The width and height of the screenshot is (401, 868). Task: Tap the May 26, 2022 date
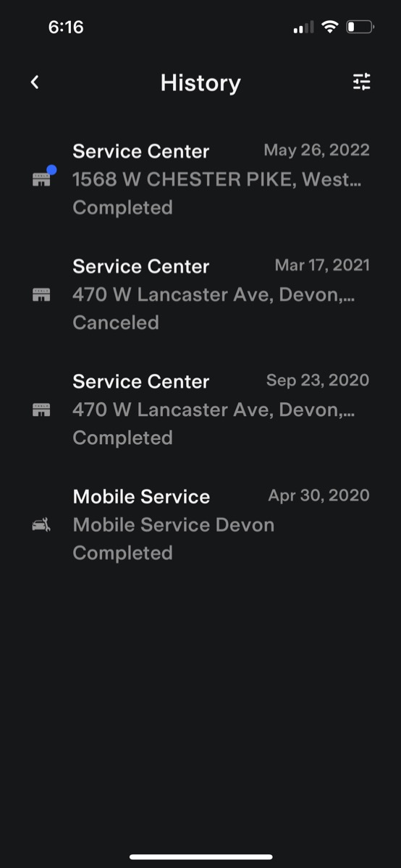[316, 150]
